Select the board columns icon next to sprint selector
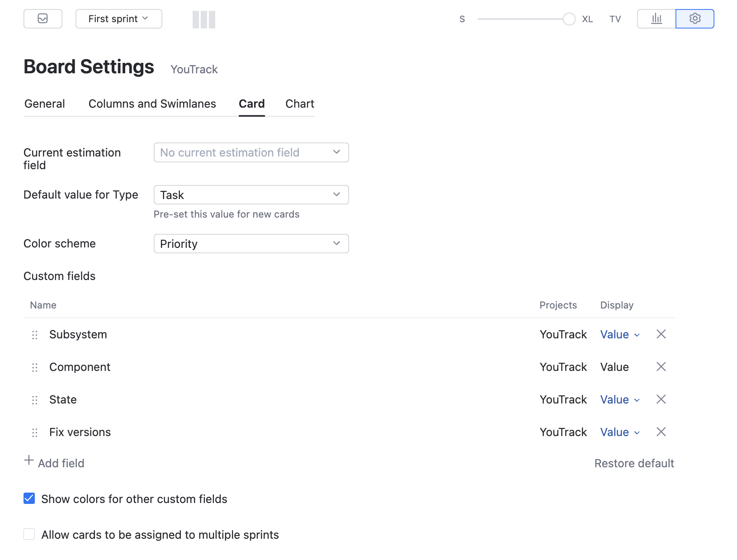 pyautogui.click(x=203, y=19)
